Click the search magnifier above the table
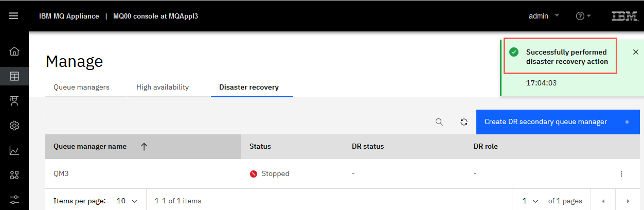Image resolution: width=644 pixels, height=210 pixels. [x=439, y=122]
